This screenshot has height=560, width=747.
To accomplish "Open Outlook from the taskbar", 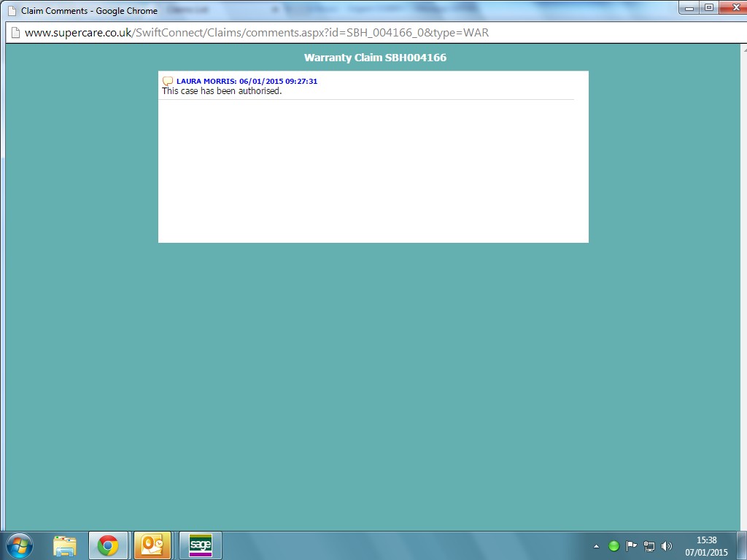I will pyautogui.click(x=152, y=545).
